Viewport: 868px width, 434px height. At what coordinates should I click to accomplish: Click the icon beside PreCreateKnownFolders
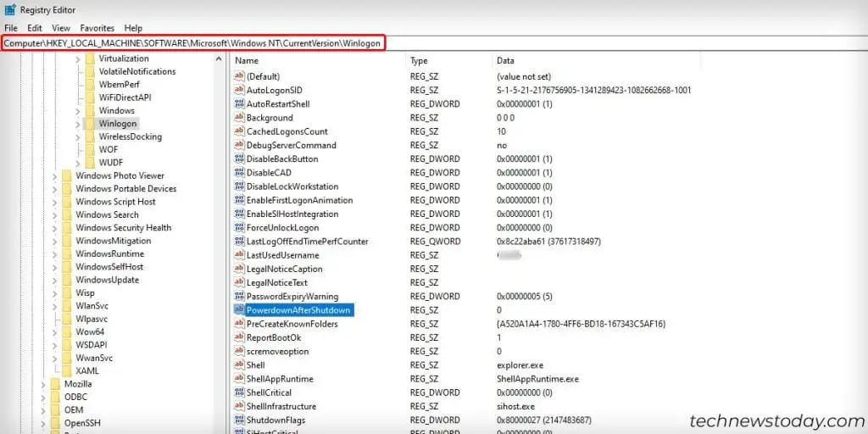point(239,324)
